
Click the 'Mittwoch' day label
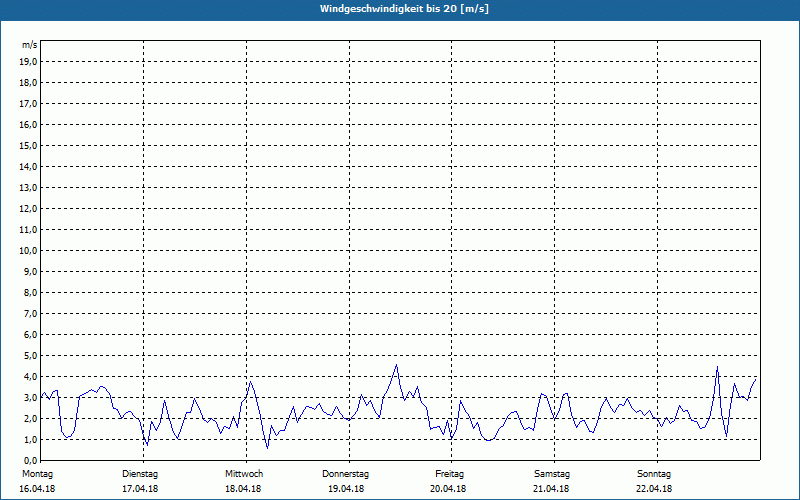[x=244, y=474]
